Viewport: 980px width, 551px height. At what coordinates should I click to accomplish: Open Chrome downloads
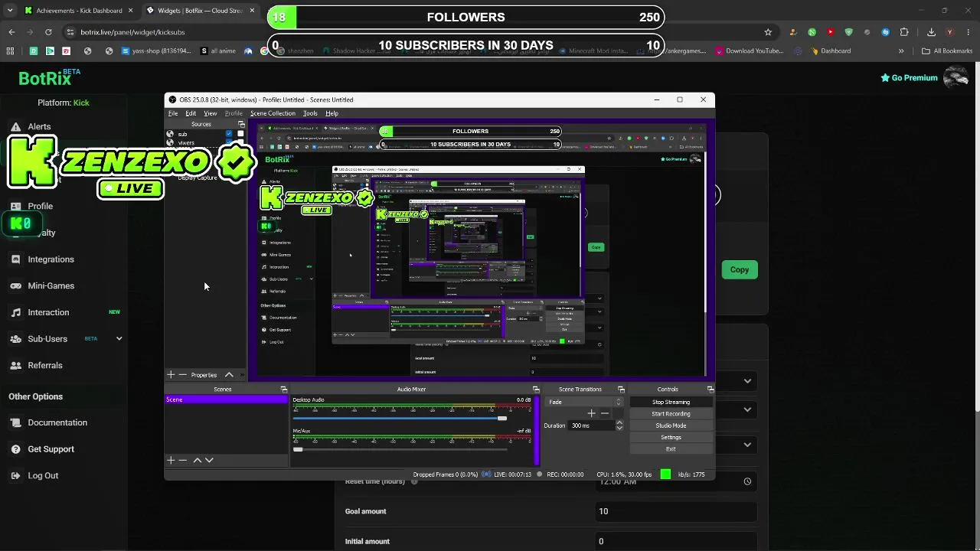(931, 32)
